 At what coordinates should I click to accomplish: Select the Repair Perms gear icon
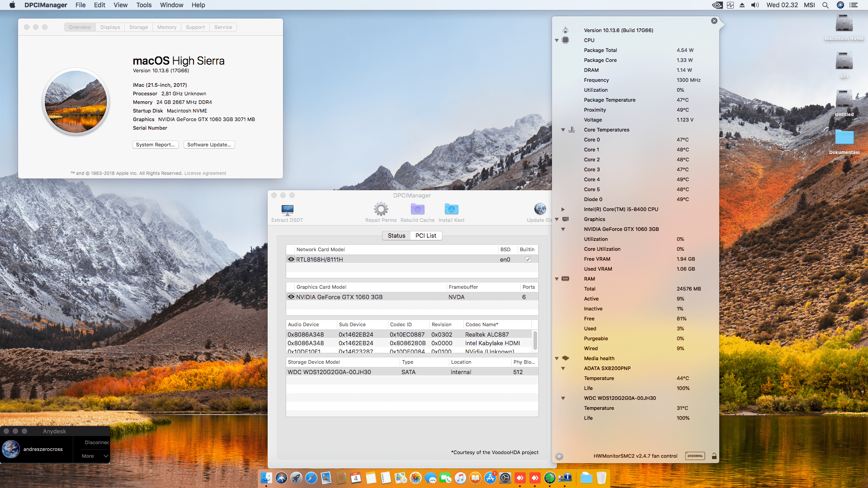click(x=381, y=209)
